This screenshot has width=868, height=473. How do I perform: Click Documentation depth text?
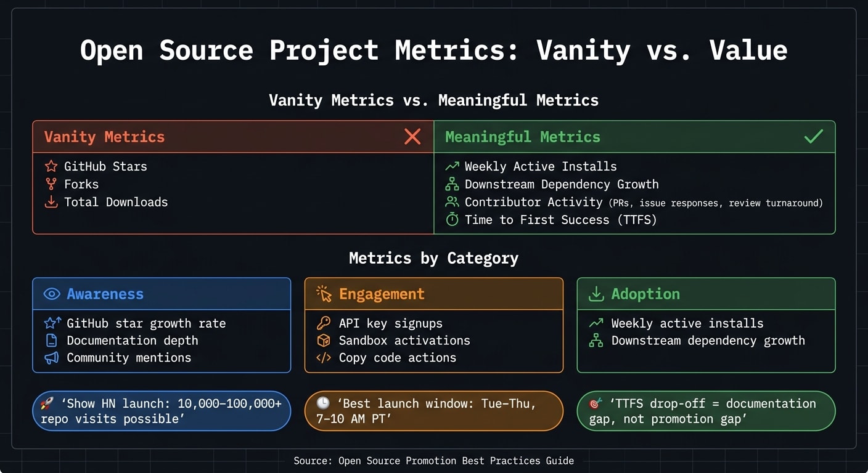point(133,341)
